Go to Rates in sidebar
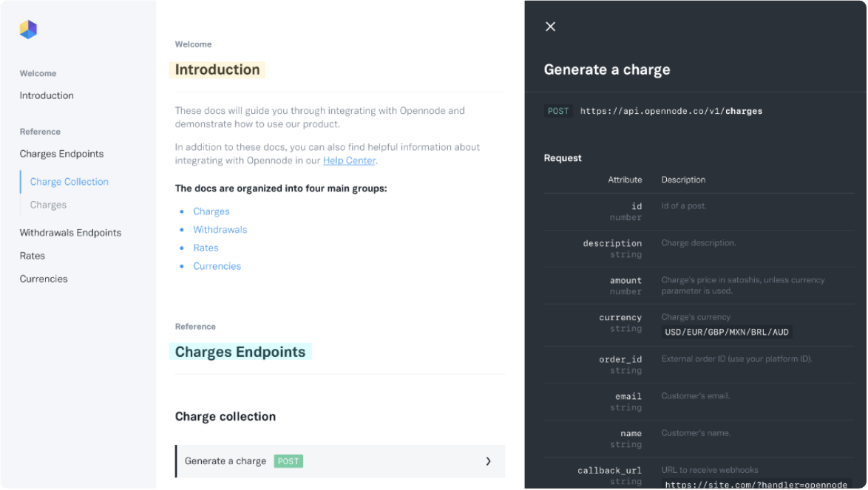Screen dimensions: 868x490 33,256
